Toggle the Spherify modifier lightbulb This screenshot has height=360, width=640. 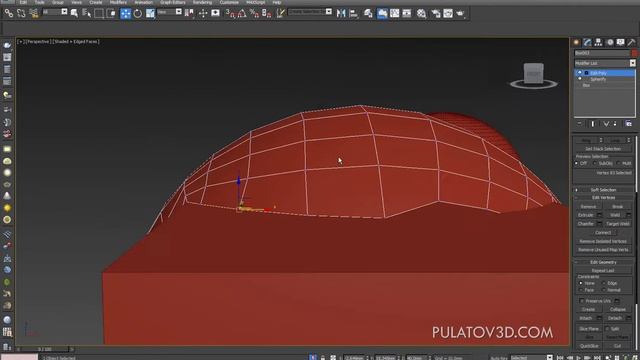580,79
